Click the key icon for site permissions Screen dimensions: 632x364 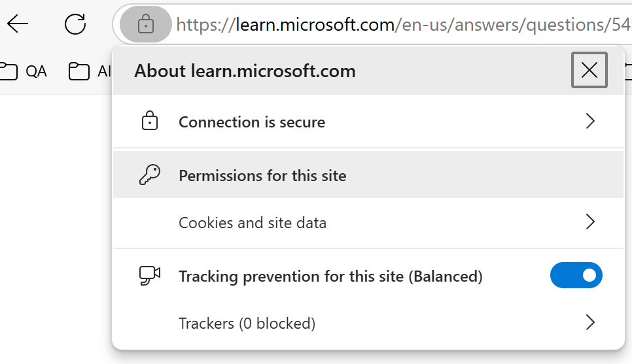pos(150,175)
